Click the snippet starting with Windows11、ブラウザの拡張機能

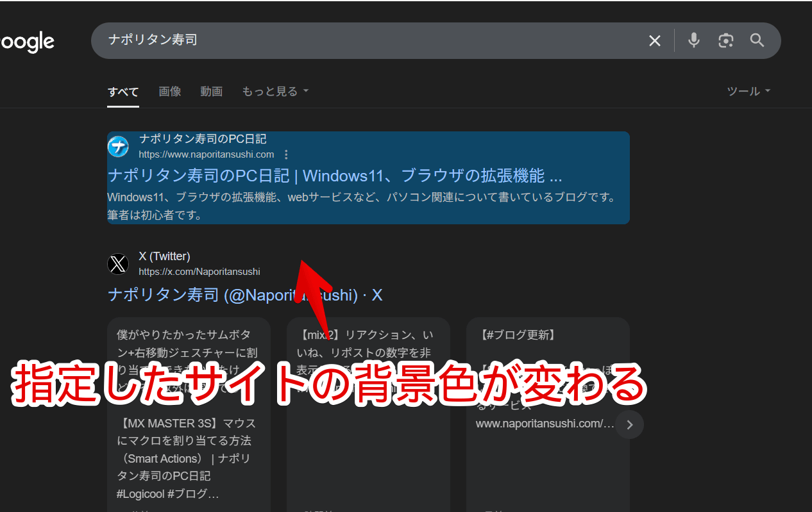[x=362, y=206]
